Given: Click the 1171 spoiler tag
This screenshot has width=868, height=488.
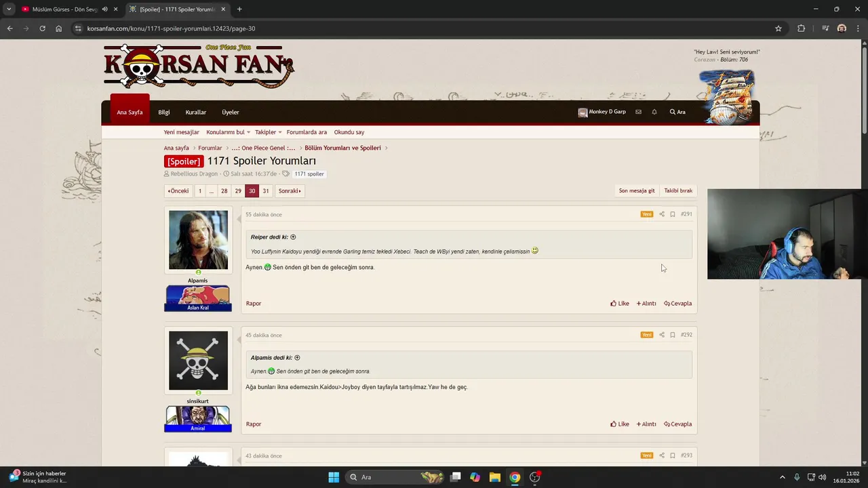Looking at the screenshot, I should (309, 174).
